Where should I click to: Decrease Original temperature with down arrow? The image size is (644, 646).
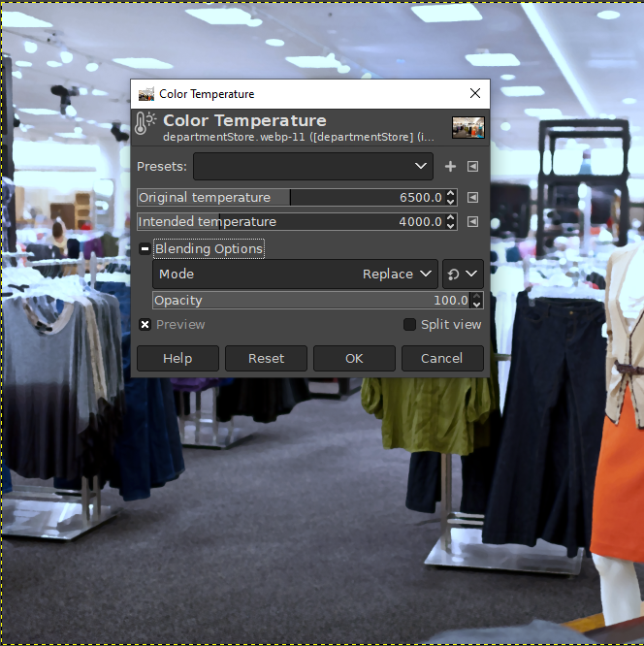point(451,202)
